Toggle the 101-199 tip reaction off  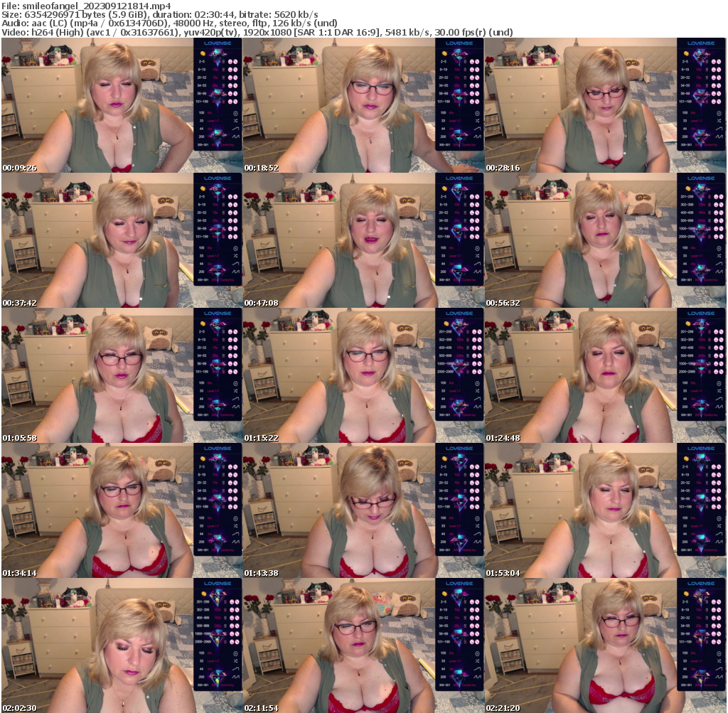(235, 101)
